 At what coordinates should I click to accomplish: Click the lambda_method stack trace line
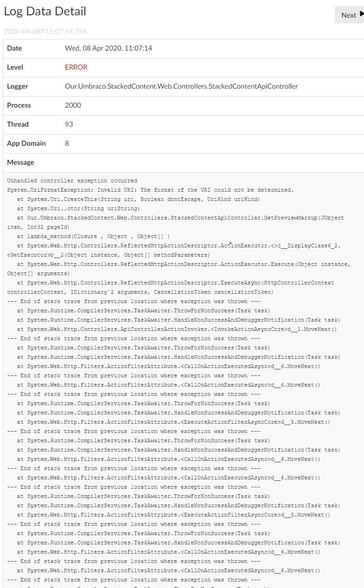click(94, 236)
